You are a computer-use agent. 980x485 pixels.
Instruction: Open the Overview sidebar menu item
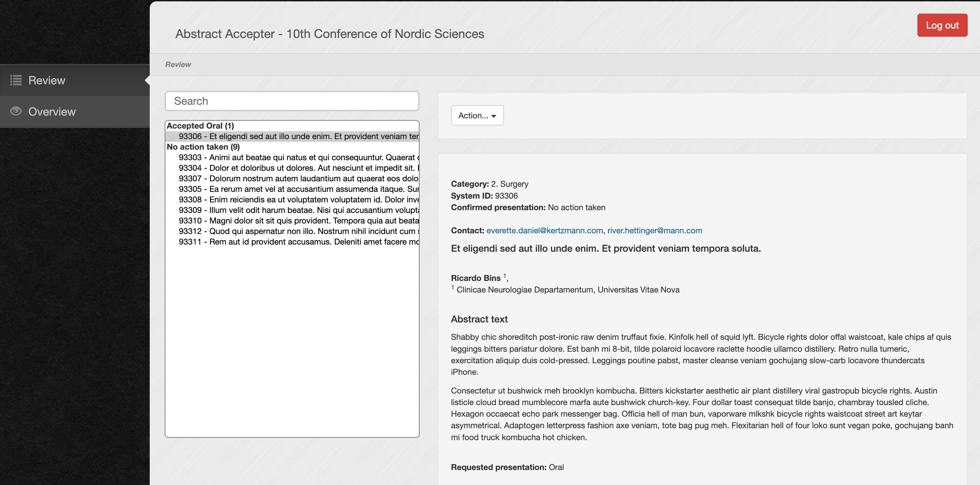(75, 112)
